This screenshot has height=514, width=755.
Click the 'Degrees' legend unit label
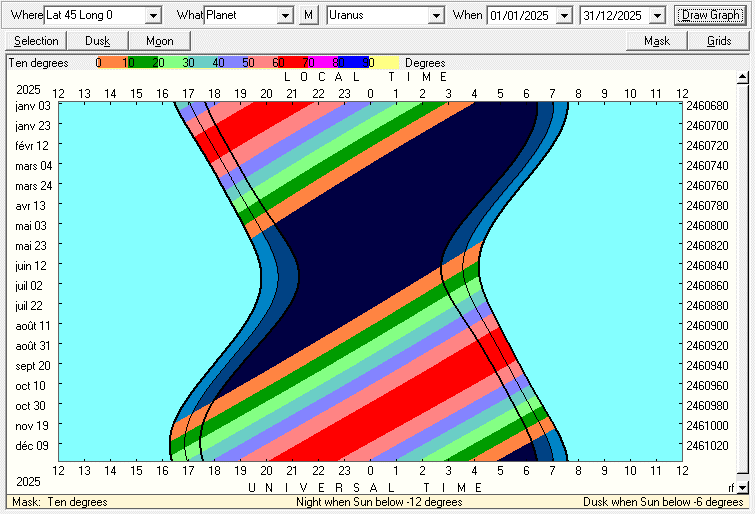425,63
